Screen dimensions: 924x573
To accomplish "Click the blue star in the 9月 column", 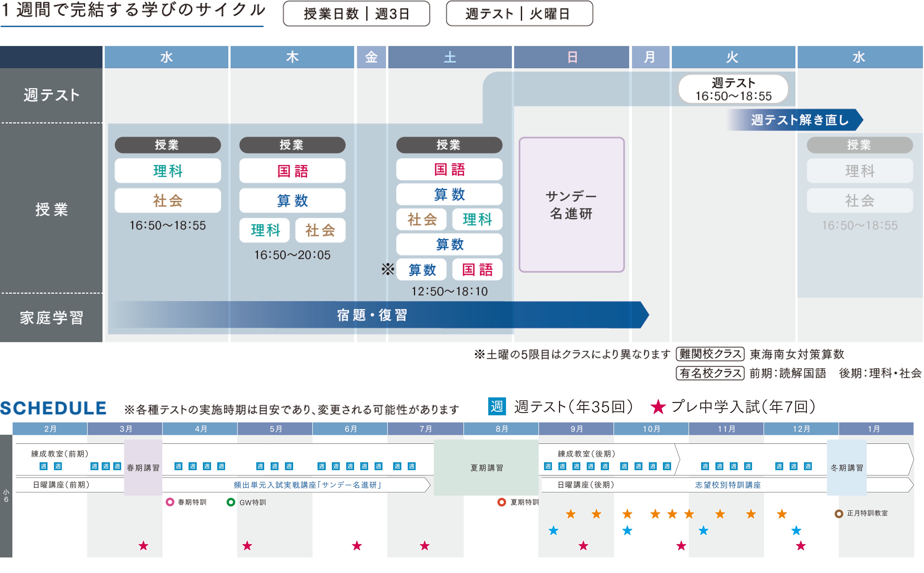I will click(554, 530).
